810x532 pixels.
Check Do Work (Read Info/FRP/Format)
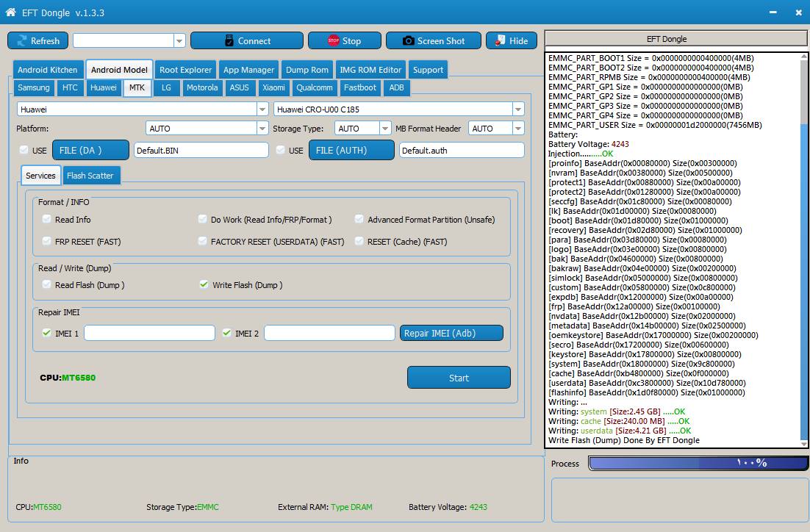(x=203, y=219)
